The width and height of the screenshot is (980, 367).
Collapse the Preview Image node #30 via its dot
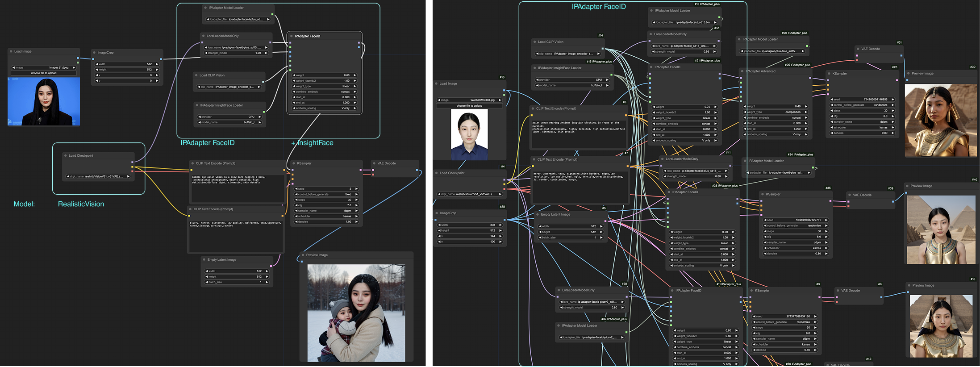pos(909,74)
